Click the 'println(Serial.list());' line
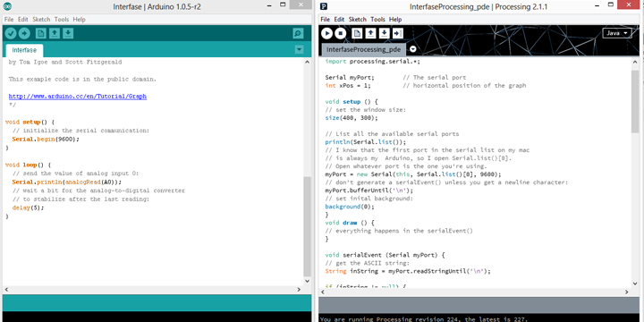 tap(366, 142)
